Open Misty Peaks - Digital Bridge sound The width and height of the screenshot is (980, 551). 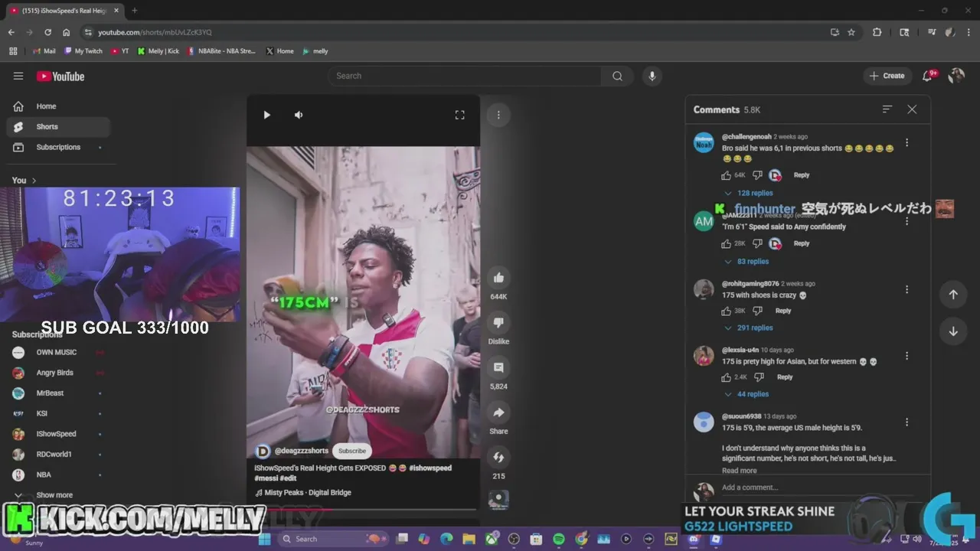coord(307,493)
